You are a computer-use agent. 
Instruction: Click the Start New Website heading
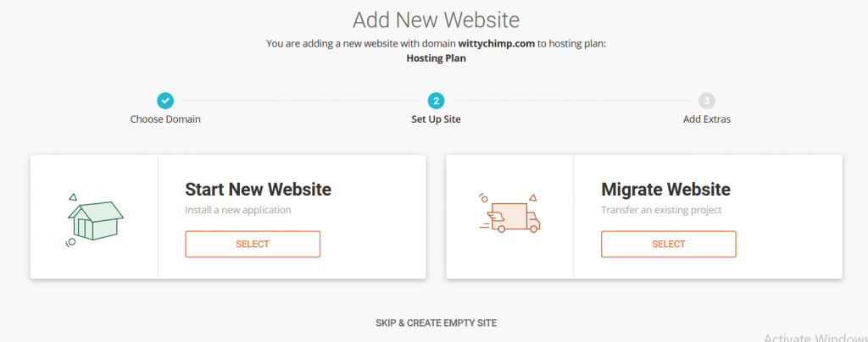[258, 190]
